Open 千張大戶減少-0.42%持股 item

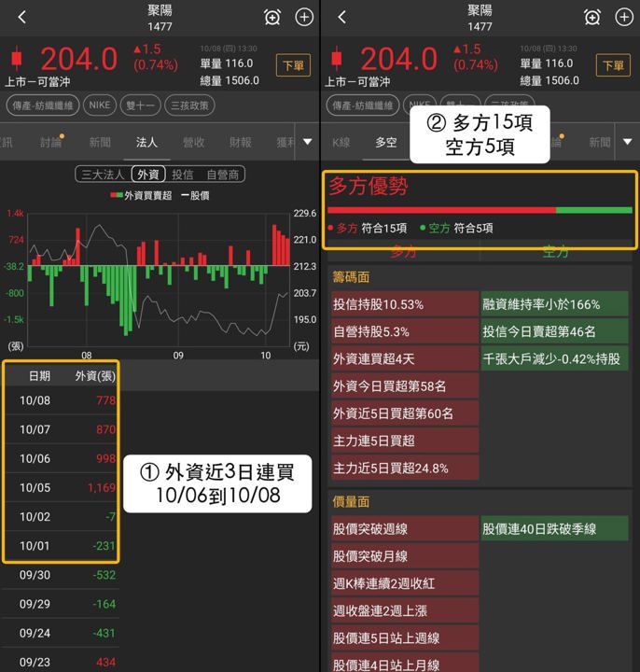click(554, 358)
